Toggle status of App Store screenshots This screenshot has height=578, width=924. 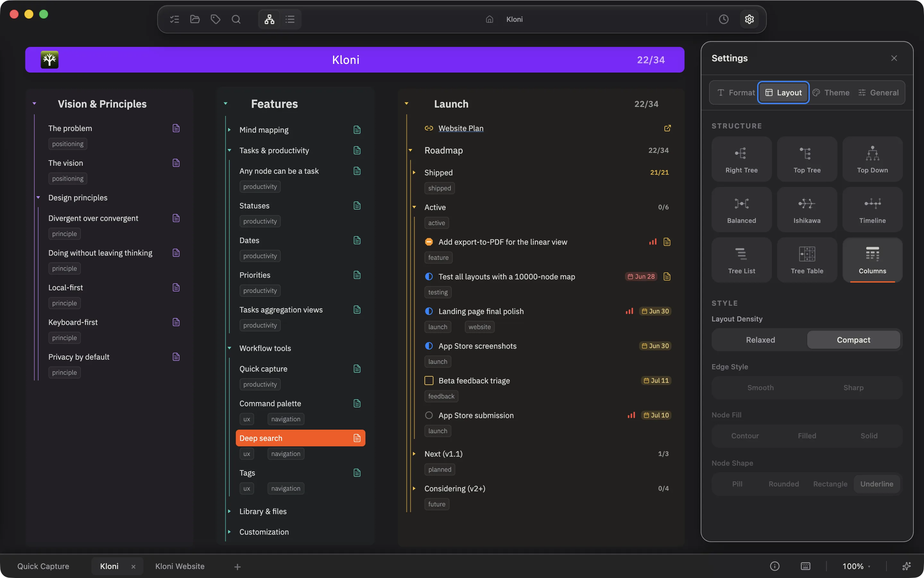(x=429, y=346)
